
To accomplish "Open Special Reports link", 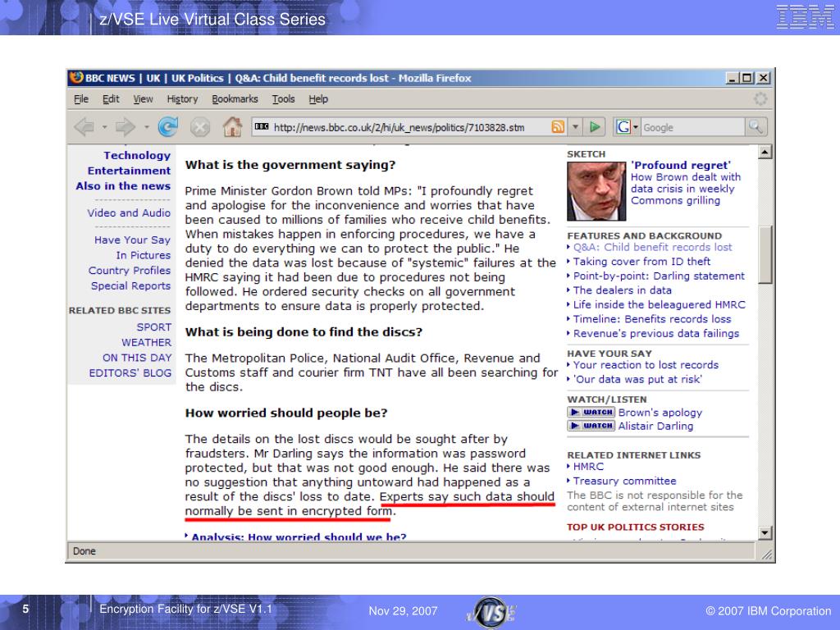I will pos(130,285).
